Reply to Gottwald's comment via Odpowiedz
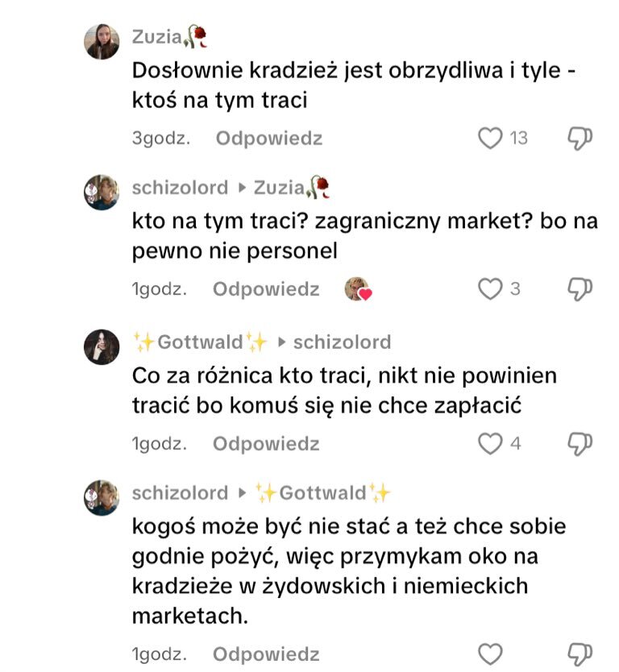Screen dimensions: 619x672 coord(266,443)
